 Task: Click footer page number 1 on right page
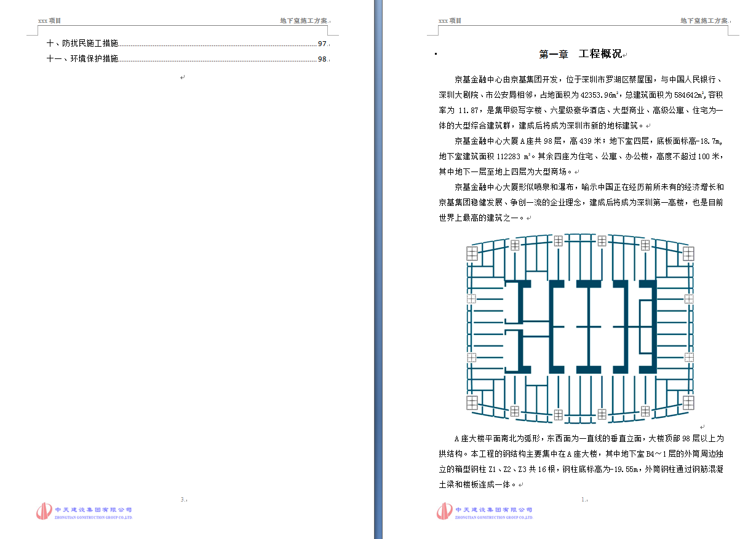coord(583,500)
